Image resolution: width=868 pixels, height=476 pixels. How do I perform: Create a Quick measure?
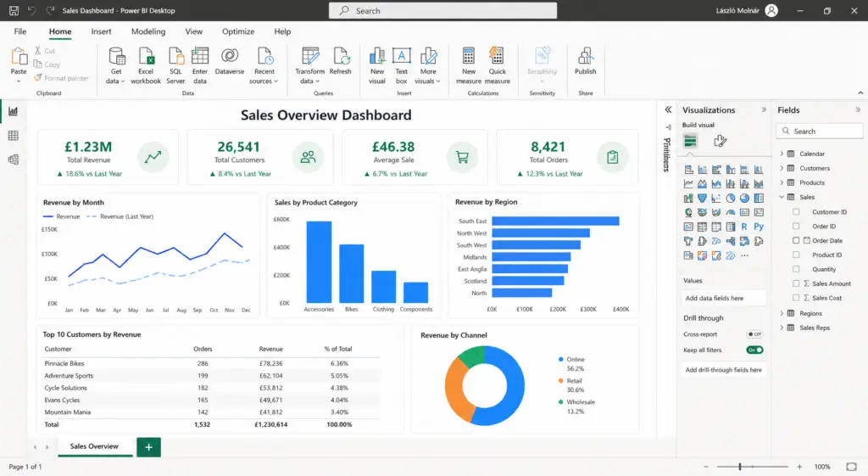(497, 65)
